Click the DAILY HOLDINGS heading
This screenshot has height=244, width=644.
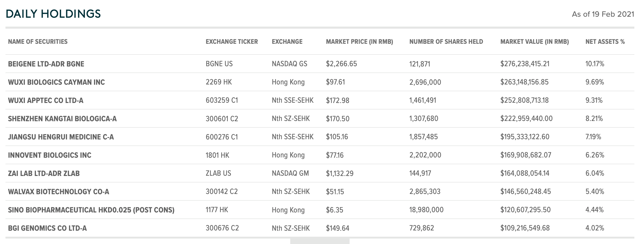(53, 14)
